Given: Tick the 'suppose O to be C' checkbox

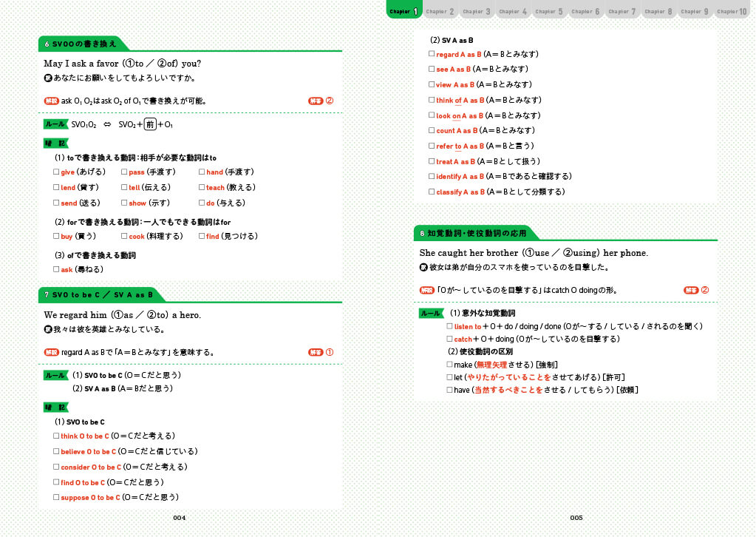Looking at the screenshot, I should click(56, 497).
